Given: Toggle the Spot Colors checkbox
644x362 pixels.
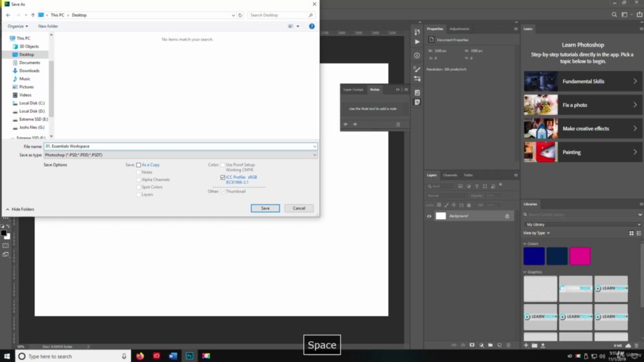Looking at the screenshot, I should click(139, 187).
